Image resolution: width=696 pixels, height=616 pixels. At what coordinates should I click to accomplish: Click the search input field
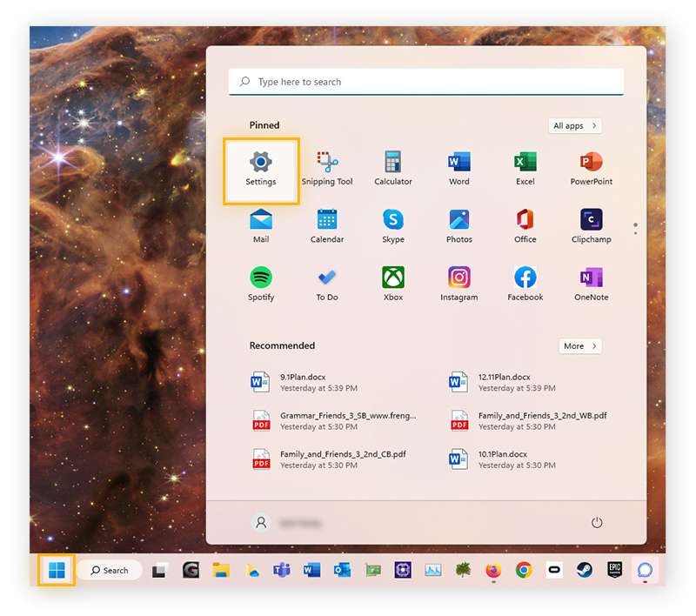click(425, 81)
